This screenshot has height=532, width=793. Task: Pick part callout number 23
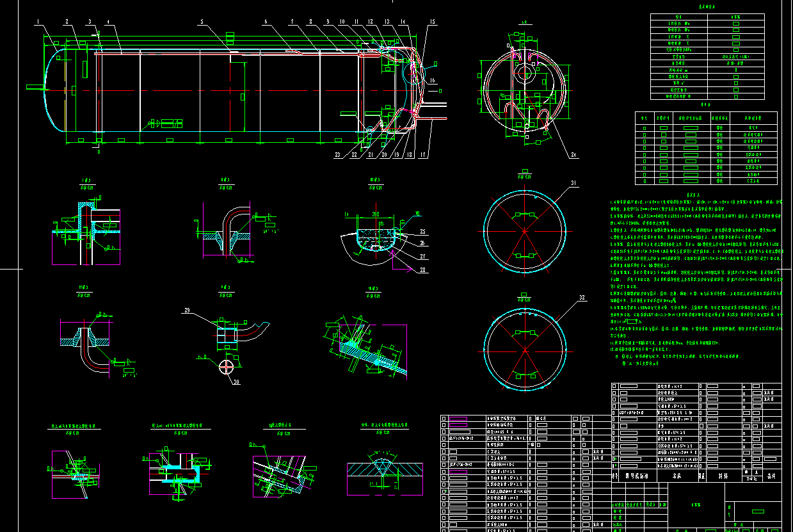[x=337, y=154]
